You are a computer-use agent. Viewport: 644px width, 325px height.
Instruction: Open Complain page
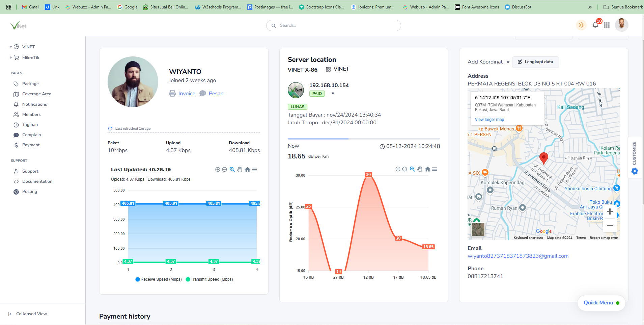[31, 135]
